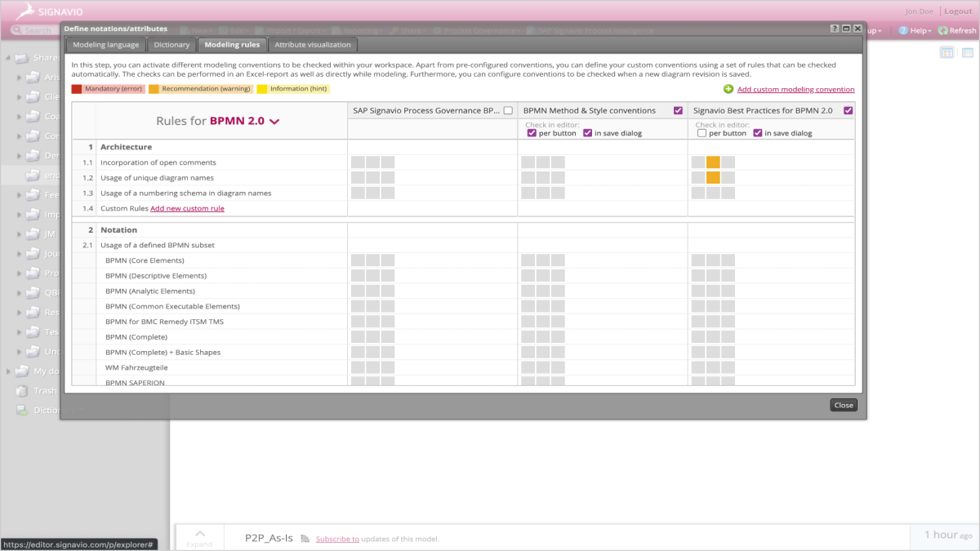Enable the SAP Signavio Process Governance checkbox
980x551 pixels.
(509, 109)
